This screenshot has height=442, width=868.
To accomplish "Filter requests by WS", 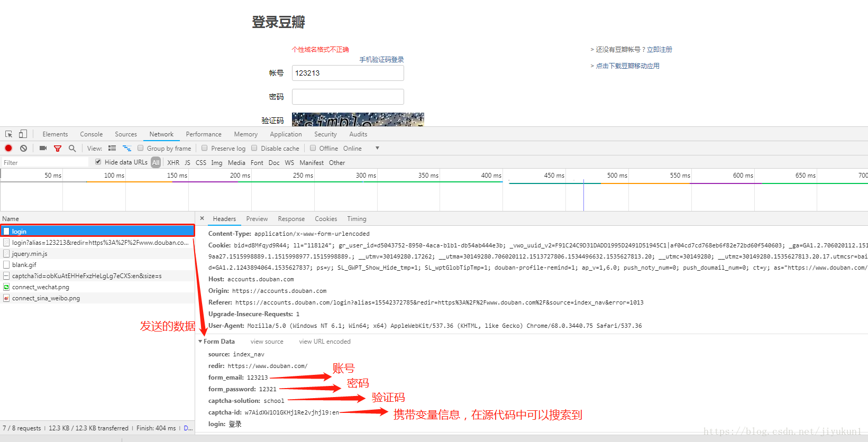I will point(289,163).
